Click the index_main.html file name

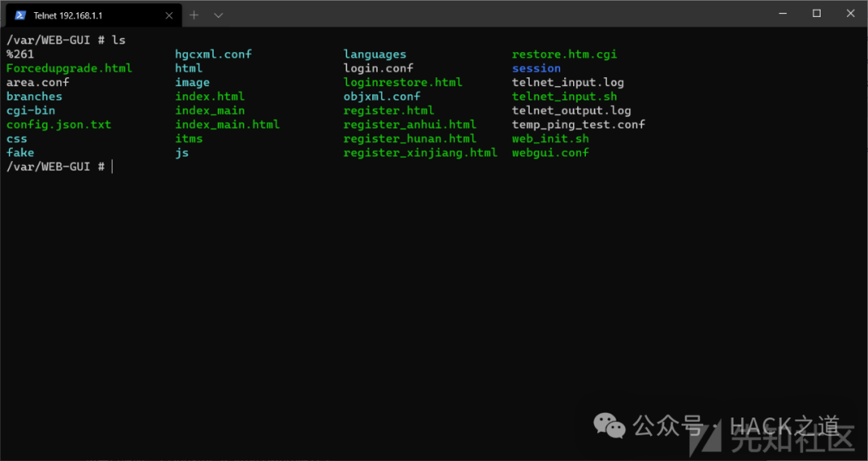(x=227, y=125)
